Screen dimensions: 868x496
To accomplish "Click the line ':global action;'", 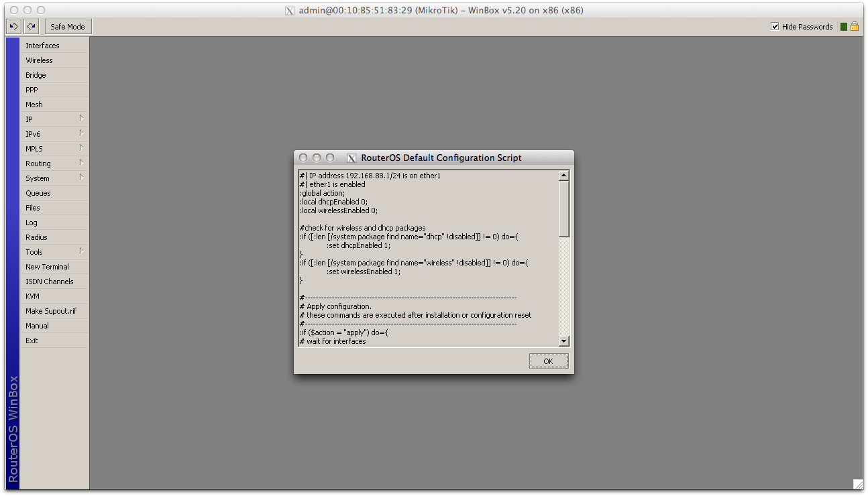I will click(322, 193).
